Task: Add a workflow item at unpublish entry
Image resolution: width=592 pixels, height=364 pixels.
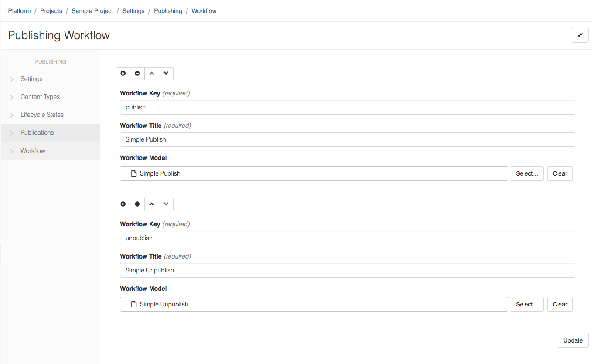Action: 123,204
